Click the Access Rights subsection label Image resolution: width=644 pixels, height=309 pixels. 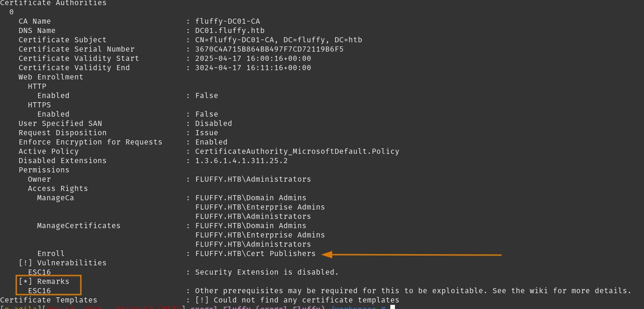[x=58, y=189]
